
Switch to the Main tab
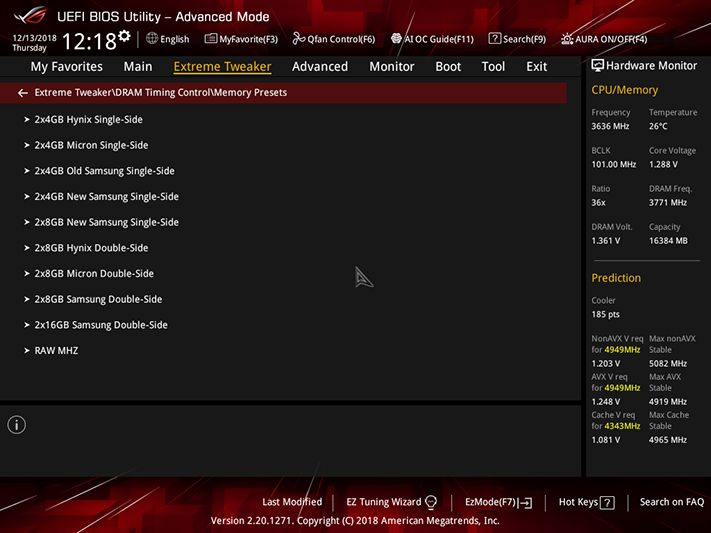138,67
